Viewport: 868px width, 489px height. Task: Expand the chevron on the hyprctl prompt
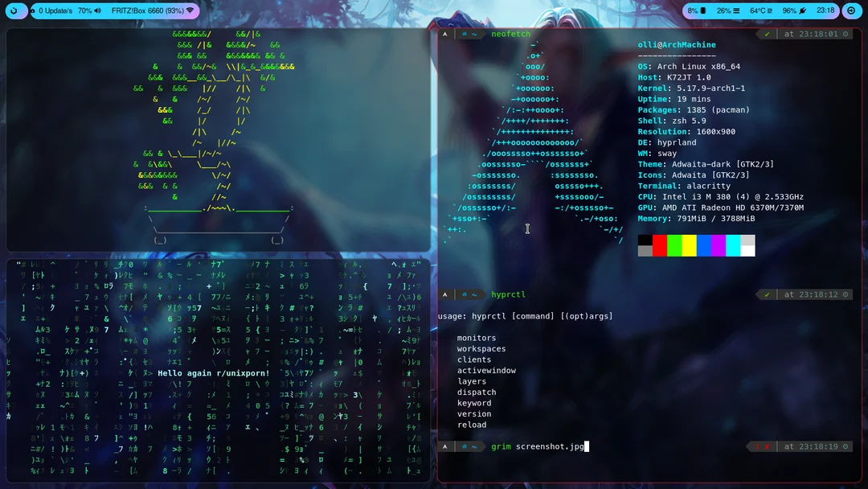[444, 294]
